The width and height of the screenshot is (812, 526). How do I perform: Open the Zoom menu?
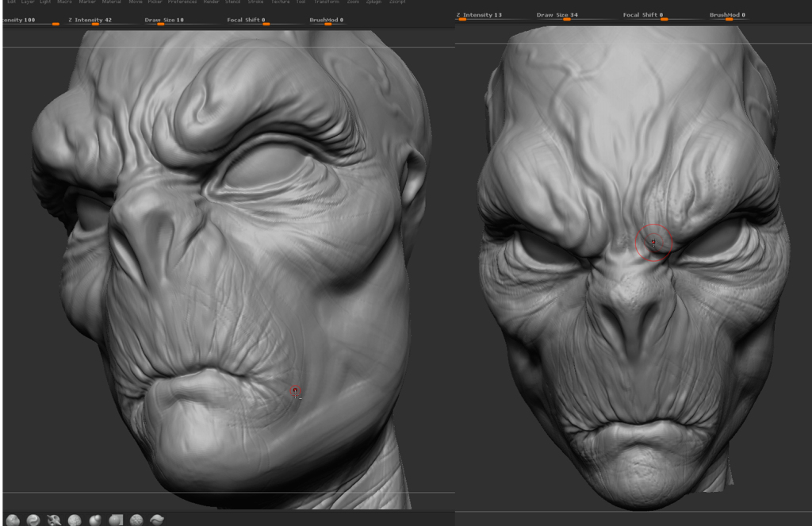coord(353,2)
